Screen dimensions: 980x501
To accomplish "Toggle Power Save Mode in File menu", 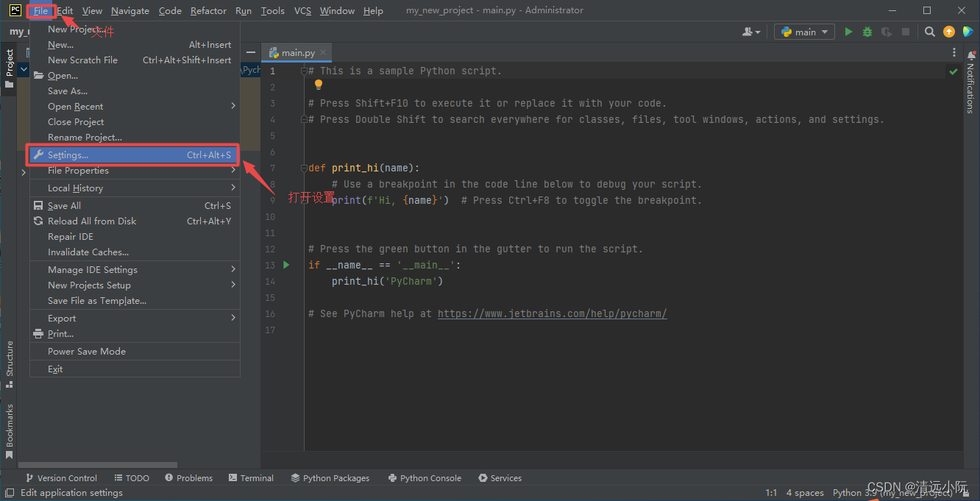I will click(87, 352).
